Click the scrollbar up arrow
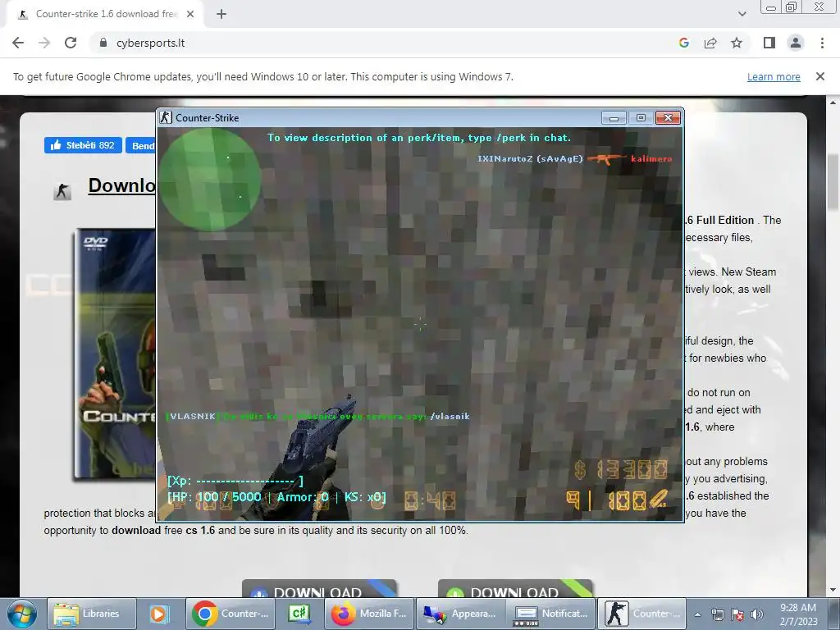Viewport: 840px width, 630px height. point(833,102)
